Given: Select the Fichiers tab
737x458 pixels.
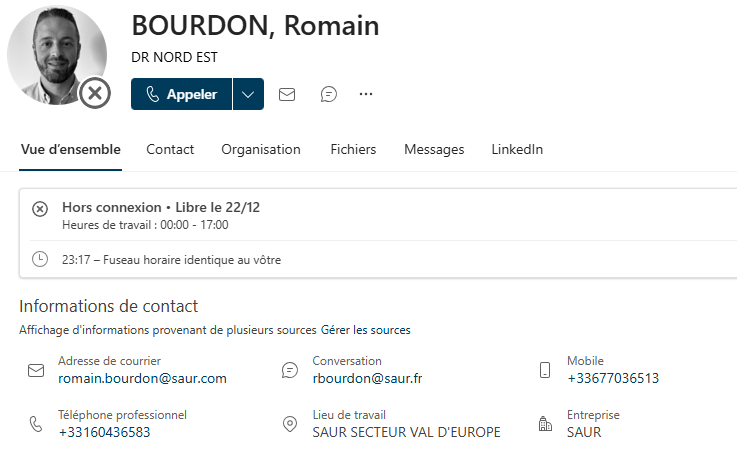Looking at the screenshot, I should 353,149.
